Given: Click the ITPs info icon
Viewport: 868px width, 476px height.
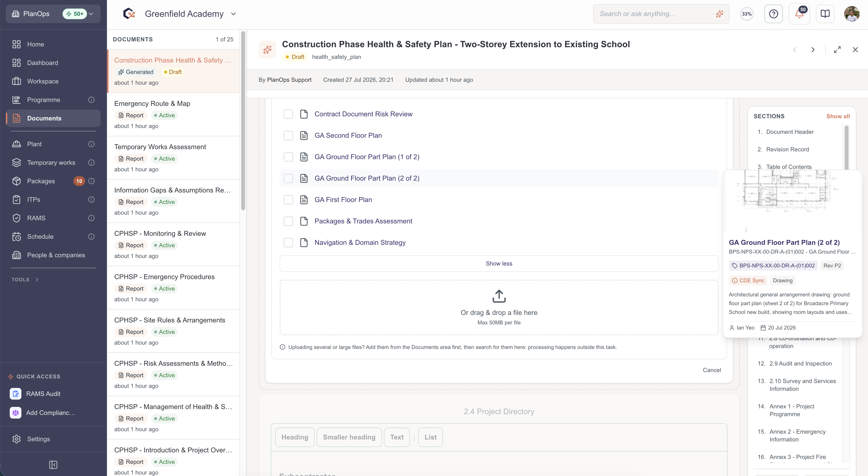Looking at the screenshot, I should click(91, 200).
